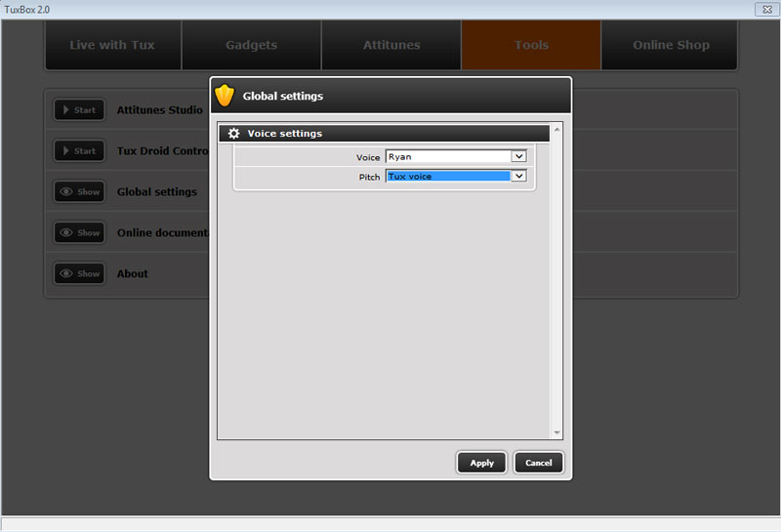Click Show button next to About
This screenshot has width=781, height=532.
click(79, 274)
